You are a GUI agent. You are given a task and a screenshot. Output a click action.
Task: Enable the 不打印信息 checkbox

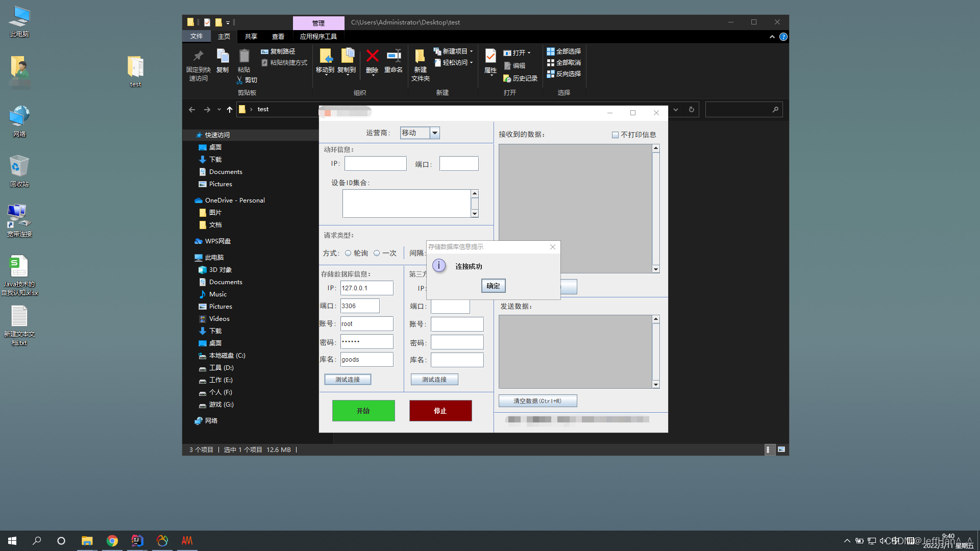pos(615,135)
